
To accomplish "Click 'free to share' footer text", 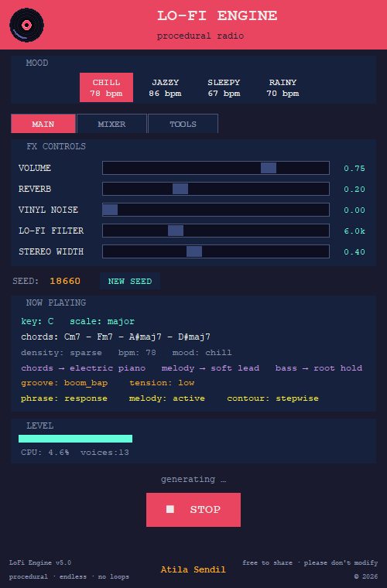I will click(267, 562).
